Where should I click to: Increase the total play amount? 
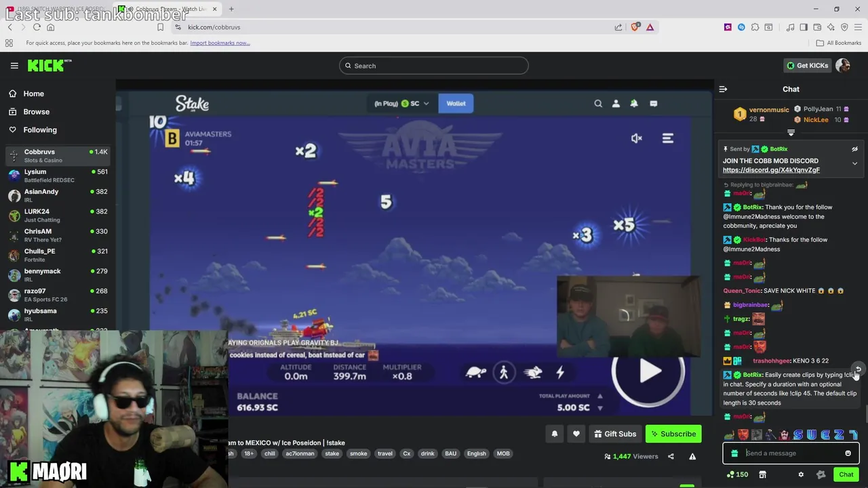pos(599,396)
